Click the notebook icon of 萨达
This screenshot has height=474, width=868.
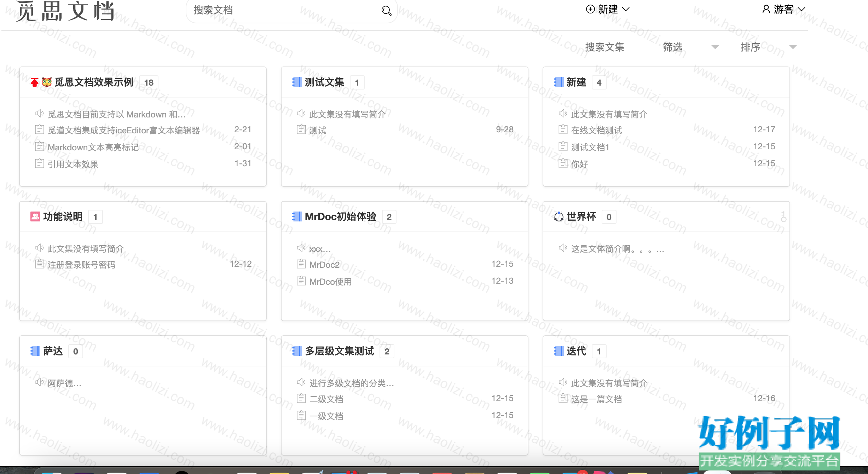point(35,351)
